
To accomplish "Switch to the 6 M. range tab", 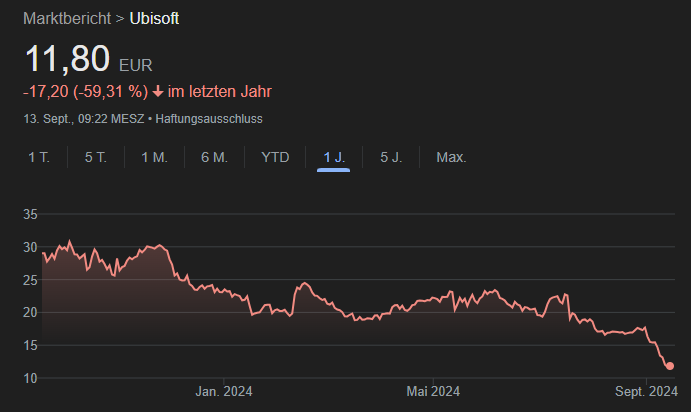I will (x=214, y=157).
